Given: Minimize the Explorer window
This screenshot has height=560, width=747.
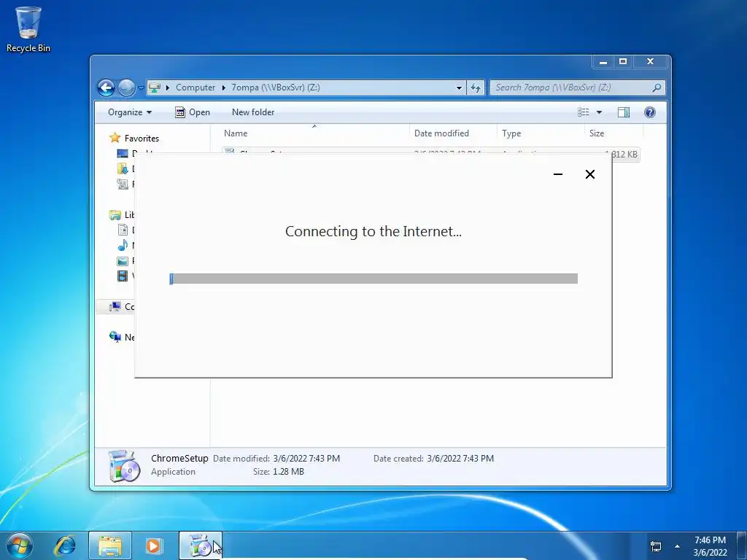Looking at the screenshot, I should pyautogui.click(x=603, y=62).
